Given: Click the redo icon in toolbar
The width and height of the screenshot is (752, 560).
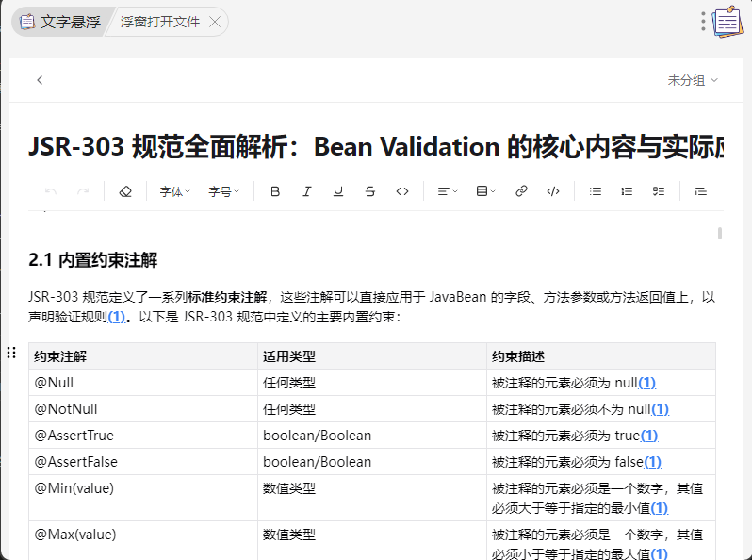Looking at the screenshot, I should [x=83, y=191].
